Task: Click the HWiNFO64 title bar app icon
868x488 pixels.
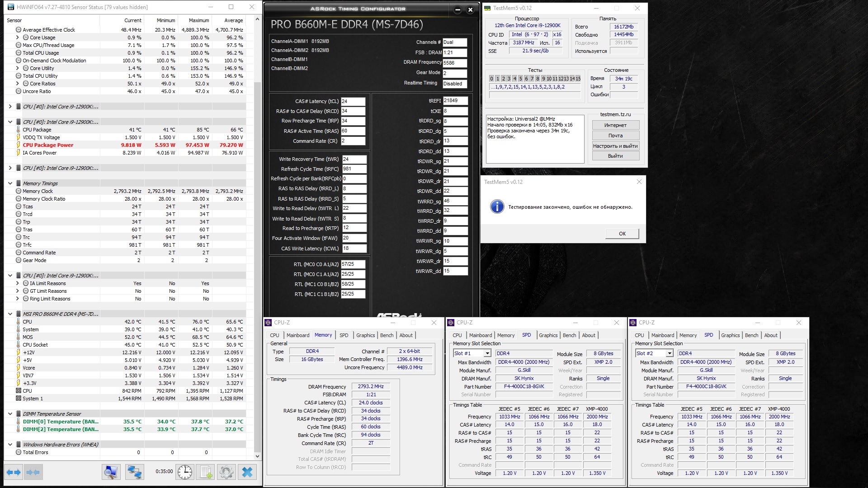Action: (x=10, y=7)
